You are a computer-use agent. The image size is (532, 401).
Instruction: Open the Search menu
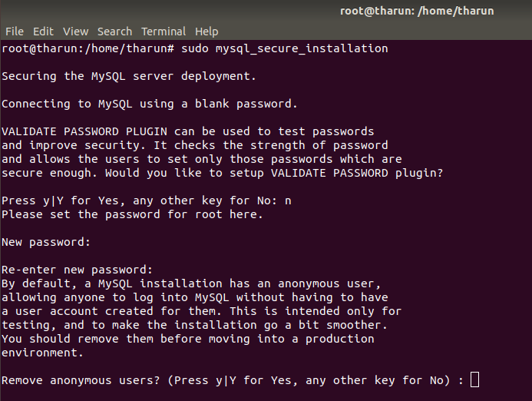point(114,31)
